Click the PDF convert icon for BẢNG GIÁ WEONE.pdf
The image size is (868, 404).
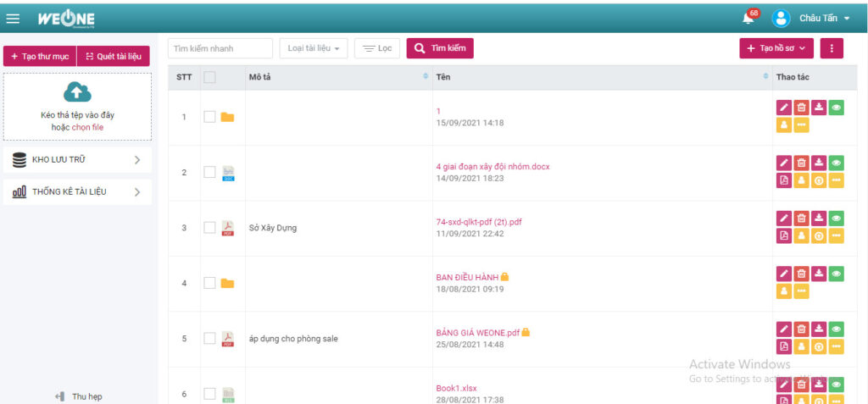pos(784,346)
